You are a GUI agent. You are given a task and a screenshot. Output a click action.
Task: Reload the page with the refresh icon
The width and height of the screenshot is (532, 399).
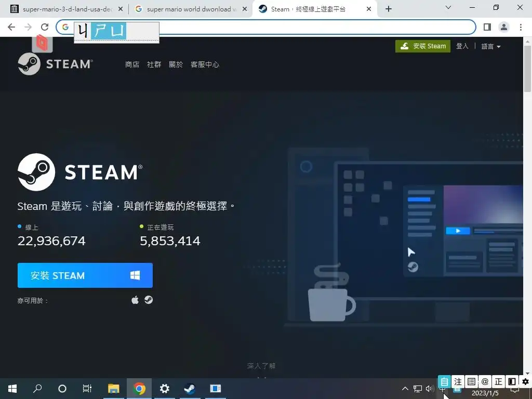[x=45, y=27]
